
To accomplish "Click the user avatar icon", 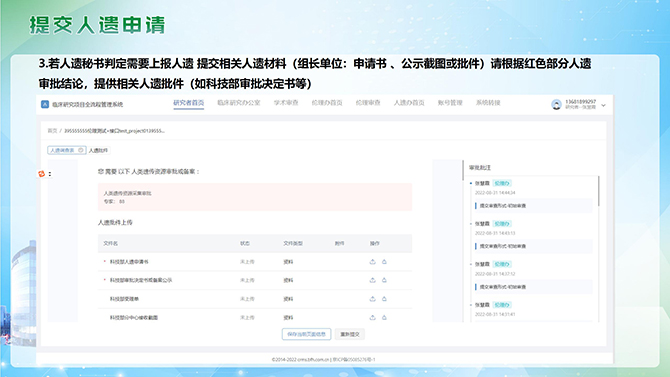I will point(556,104).
